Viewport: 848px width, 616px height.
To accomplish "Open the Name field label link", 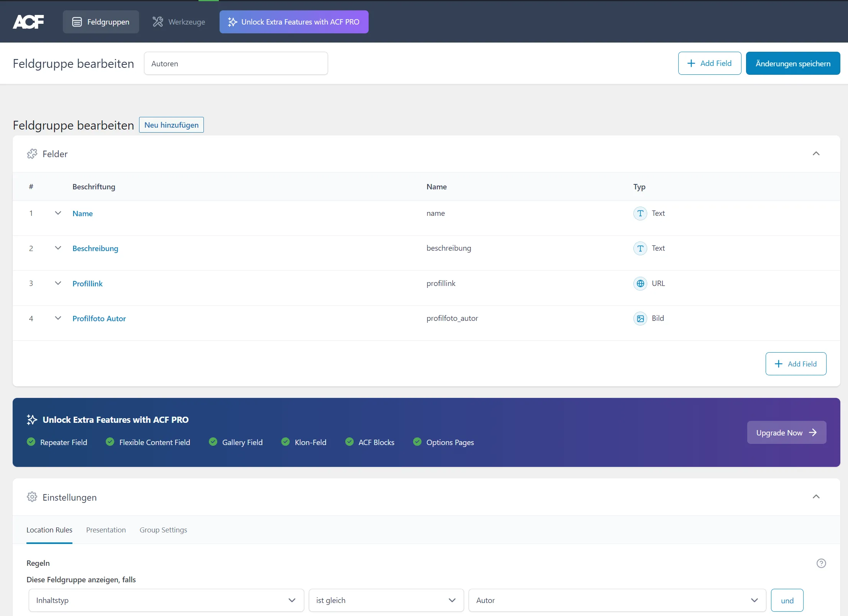I will tap(83, 214).
